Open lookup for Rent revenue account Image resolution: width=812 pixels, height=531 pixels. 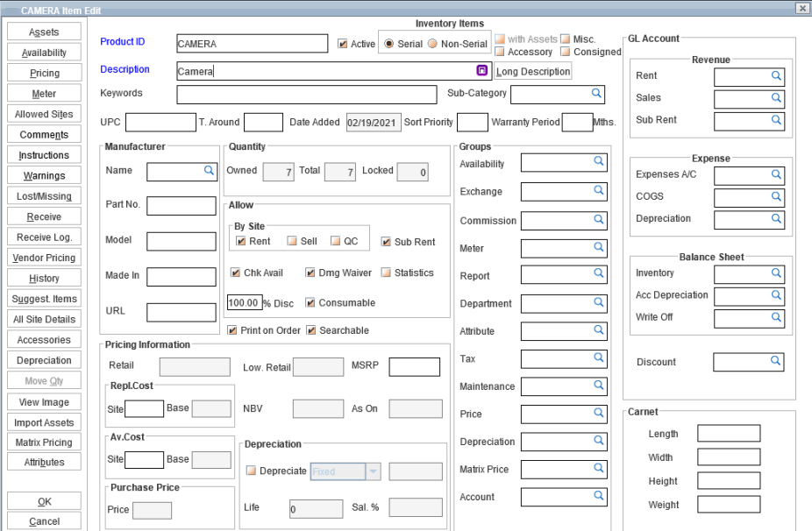(775, 76)
